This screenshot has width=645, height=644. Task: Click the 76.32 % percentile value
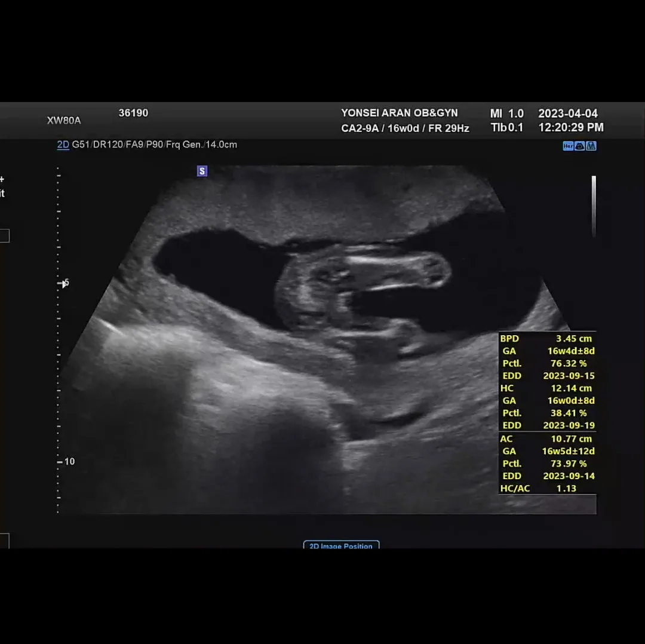tap(569, 364)
